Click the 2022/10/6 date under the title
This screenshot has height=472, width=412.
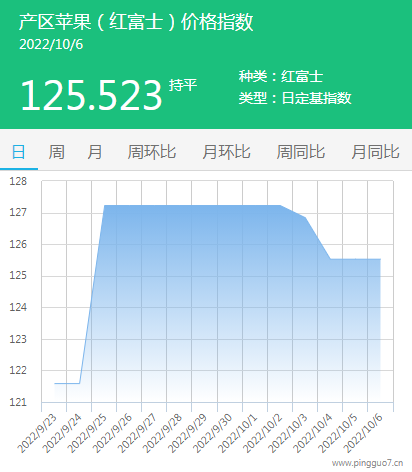[x=51, y=45]
